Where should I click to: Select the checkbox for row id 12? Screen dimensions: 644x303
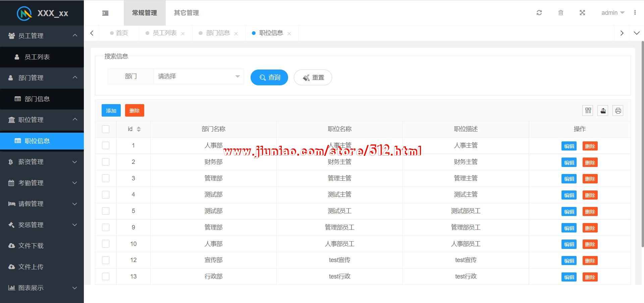click(x=106, y=260)
